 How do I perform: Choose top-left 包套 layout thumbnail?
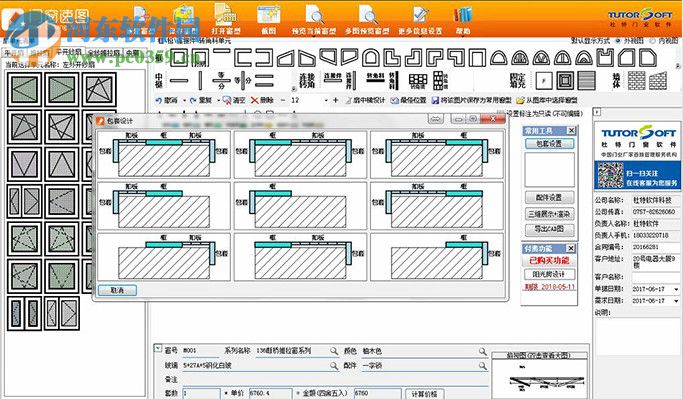coord(164,155)
